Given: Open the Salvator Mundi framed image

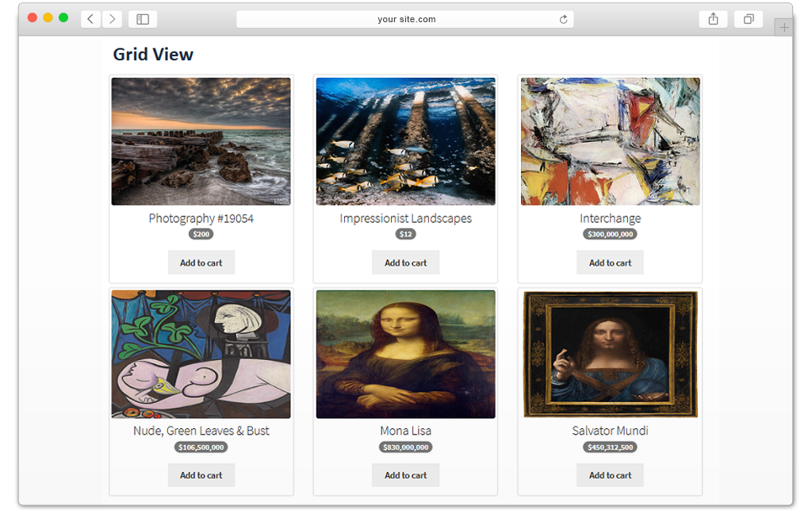Looking at the screenshot, I should coord(610,355).
